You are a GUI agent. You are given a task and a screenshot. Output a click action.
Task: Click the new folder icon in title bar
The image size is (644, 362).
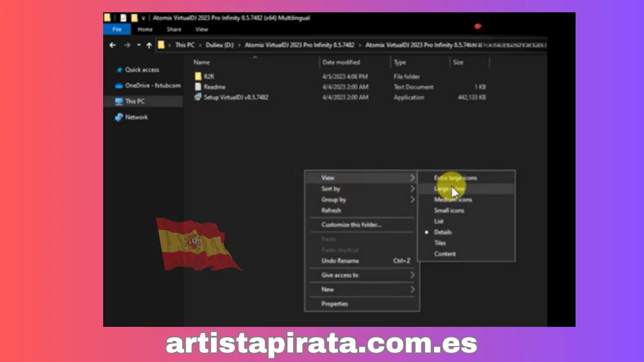(x=134, y=18)
